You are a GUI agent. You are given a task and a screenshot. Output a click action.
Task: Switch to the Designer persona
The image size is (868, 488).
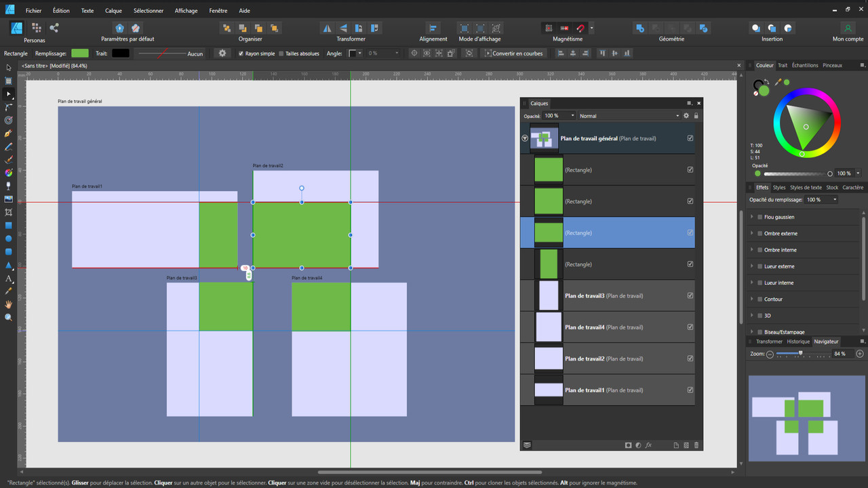(x=17, y=28)
